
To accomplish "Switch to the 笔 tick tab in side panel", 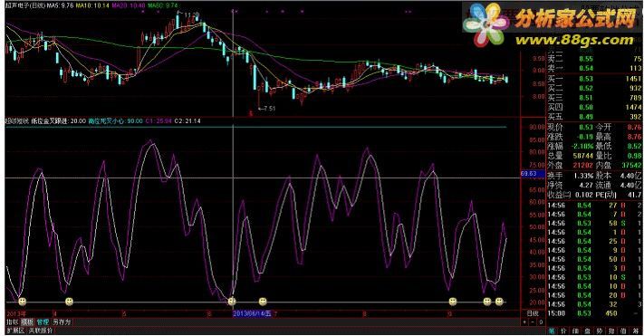I will [x=552, y=331].
